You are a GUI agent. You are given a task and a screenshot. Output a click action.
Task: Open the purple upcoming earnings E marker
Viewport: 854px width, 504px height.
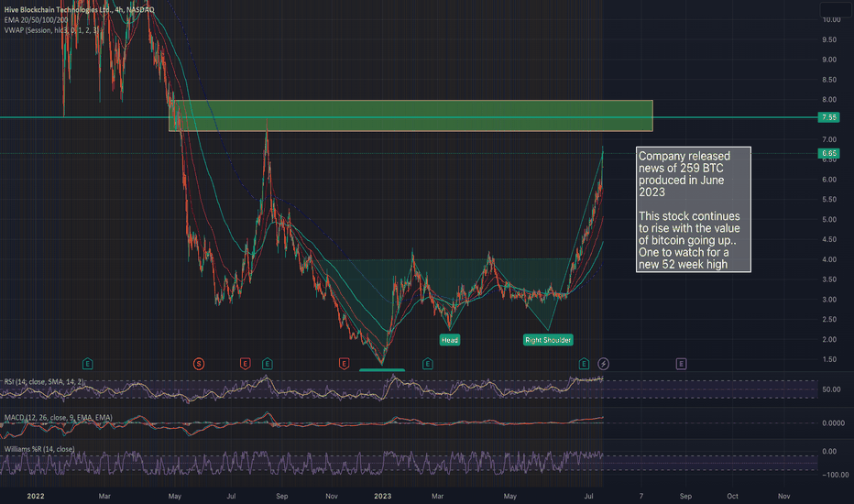[682, 364]
